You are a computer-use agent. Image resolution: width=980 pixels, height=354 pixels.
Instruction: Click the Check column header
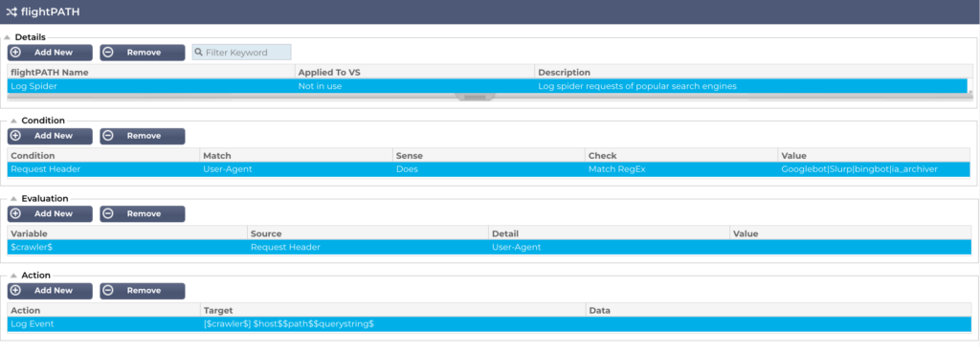point(681,155)
